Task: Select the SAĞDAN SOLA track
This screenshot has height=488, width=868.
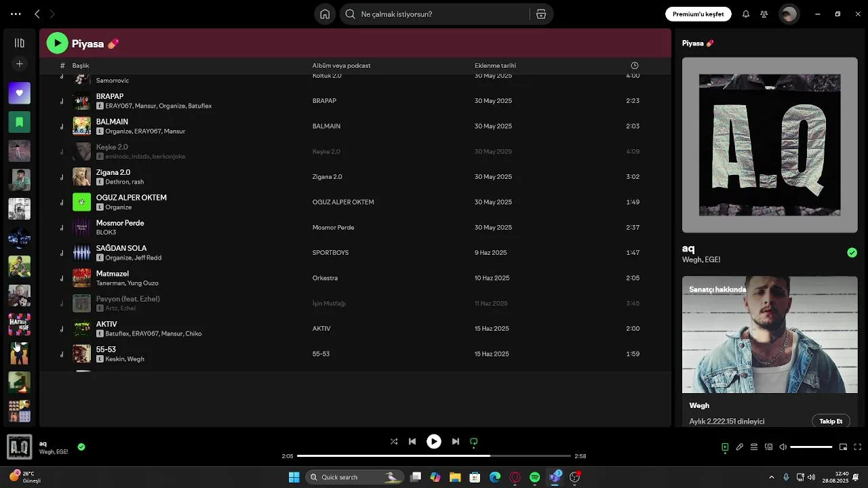Action: coord(121,248)
